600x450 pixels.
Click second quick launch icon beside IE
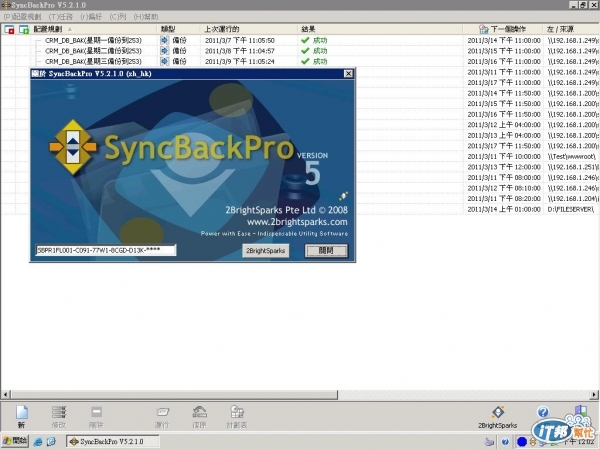51,442
